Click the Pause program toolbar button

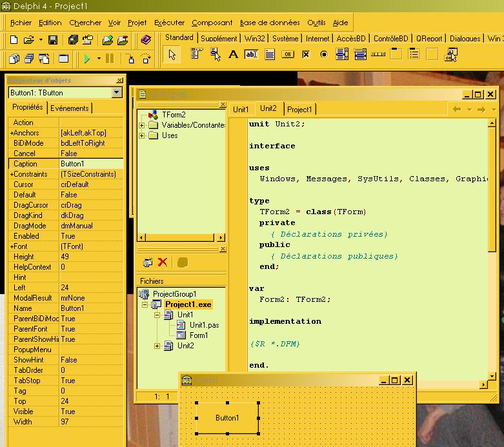pyautogui.click(x=110, y=59)
